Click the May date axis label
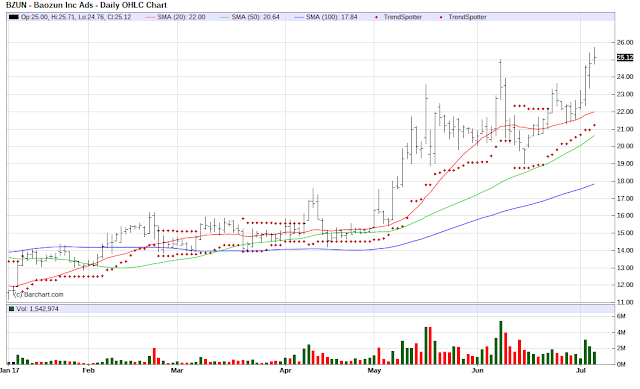Viewport: 640px width, 389px height. tap(374, 371)
